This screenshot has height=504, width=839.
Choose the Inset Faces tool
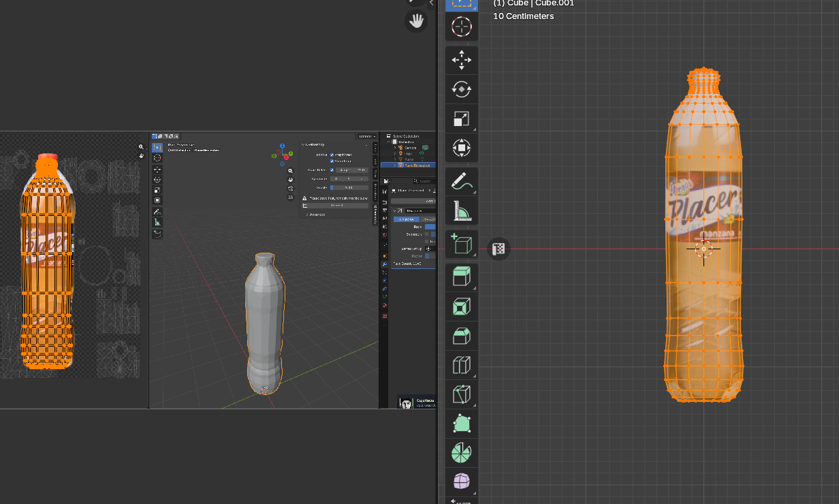(461, 306)
